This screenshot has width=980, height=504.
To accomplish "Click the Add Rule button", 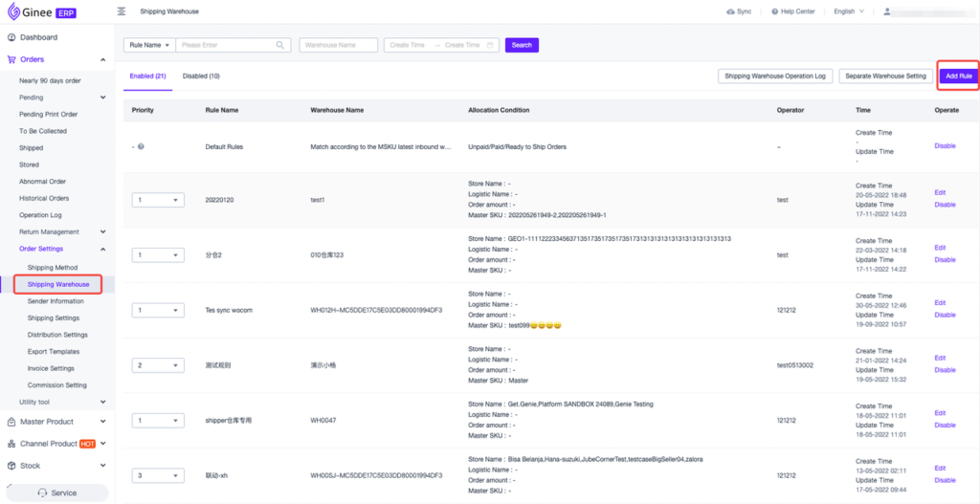I will click(x=958, y=76).
